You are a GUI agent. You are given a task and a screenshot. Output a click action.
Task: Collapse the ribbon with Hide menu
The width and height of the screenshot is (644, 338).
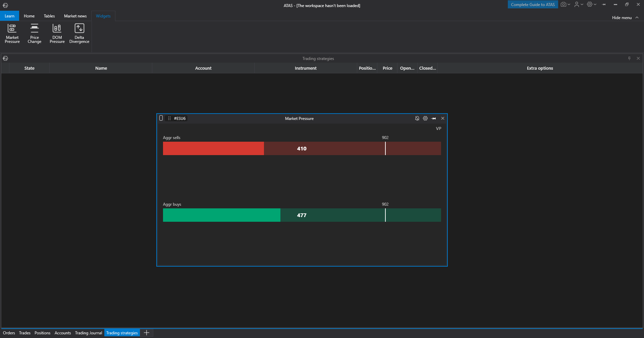point(625,18)
